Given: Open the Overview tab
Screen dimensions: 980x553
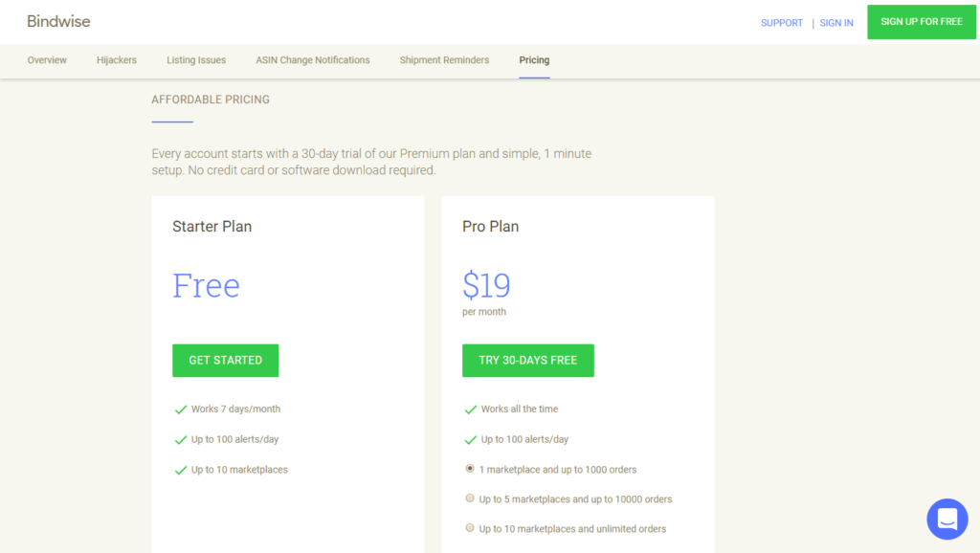Looking at the screenshot, I should tap(47, 60).
